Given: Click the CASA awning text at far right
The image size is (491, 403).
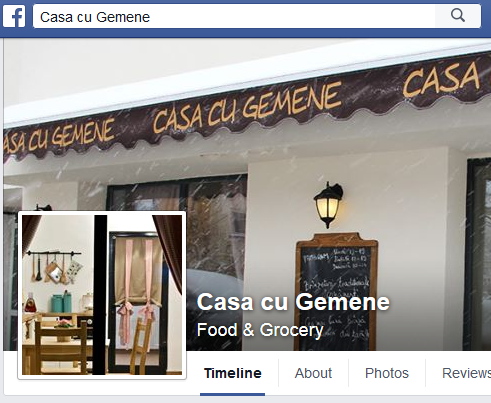Looking at the screenshot, I should [442, 80].
